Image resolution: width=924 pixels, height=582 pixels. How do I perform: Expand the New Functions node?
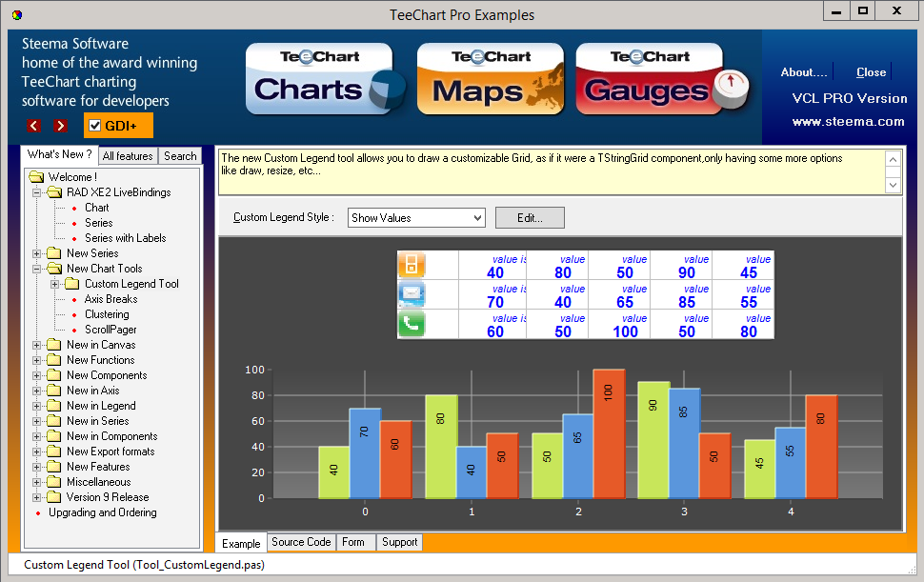(x=36, y=360)
